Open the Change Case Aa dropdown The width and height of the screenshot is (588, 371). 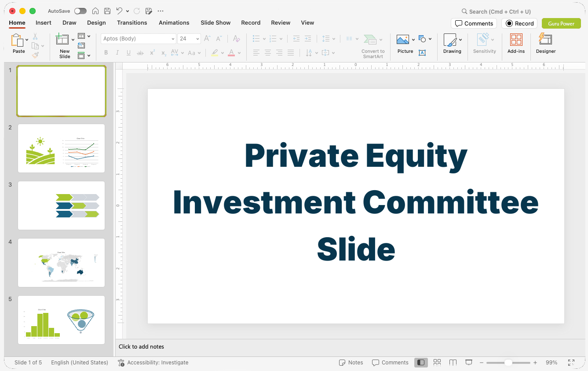coord(194,53)
